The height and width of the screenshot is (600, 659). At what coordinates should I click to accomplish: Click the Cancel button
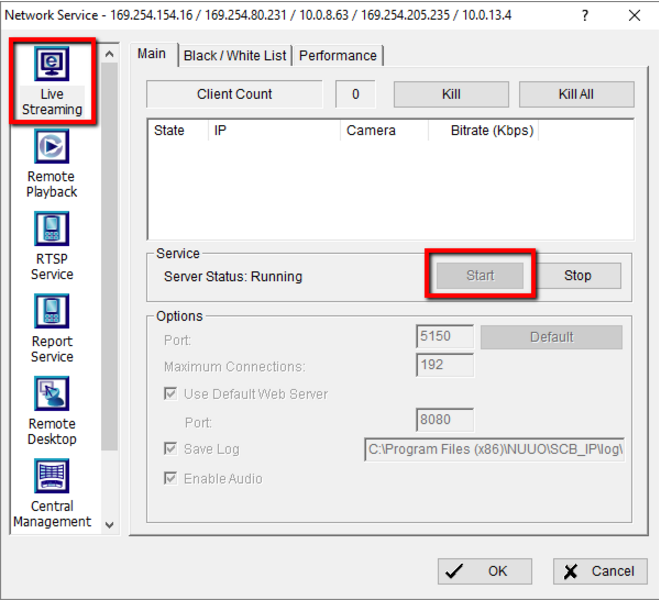600,571
